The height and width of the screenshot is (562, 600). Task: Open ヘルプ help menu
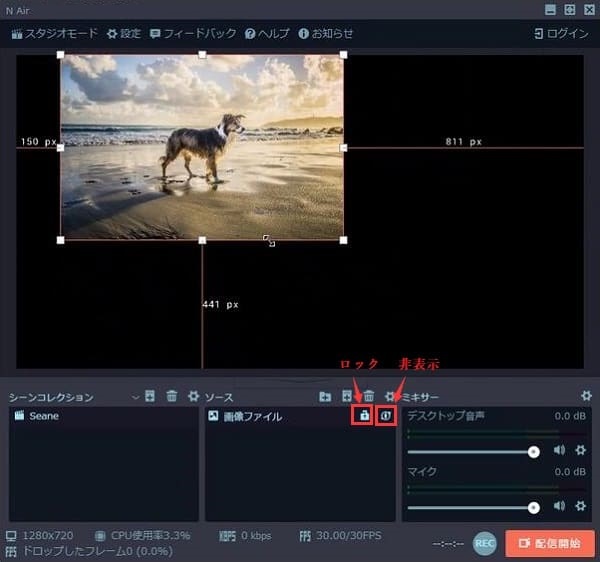coord(267,34)
